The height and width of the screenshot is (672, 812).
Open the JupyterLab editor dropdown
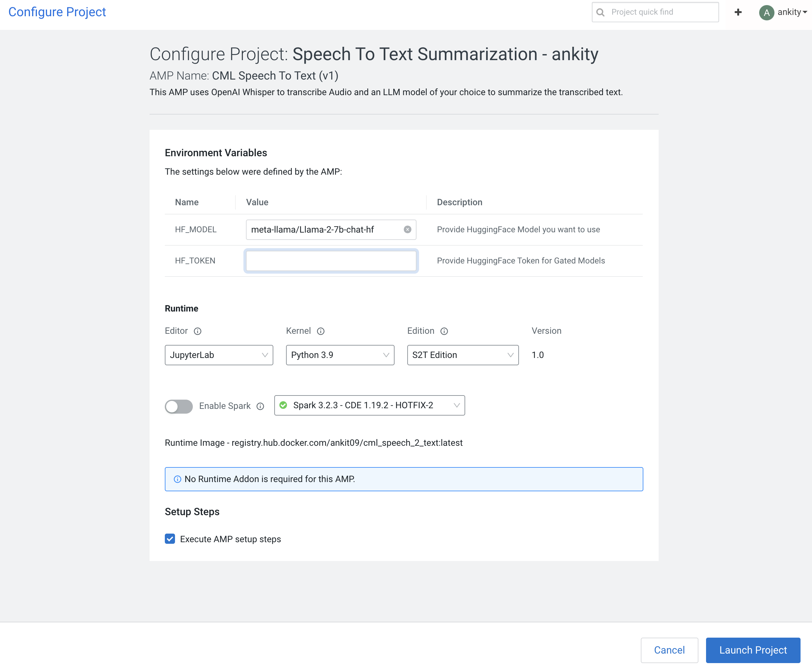219,355
